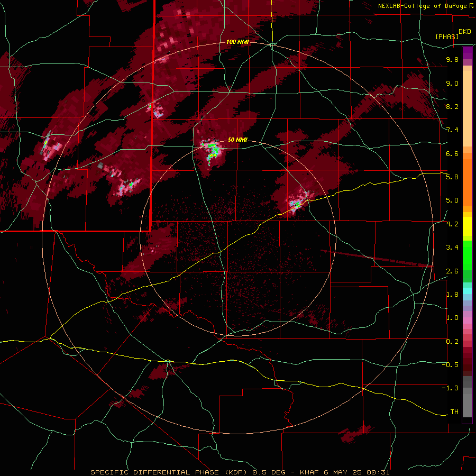Screen dimensions: 476x476
Task: Select the 9.8 scale value
Action: [x=452, y=59]
